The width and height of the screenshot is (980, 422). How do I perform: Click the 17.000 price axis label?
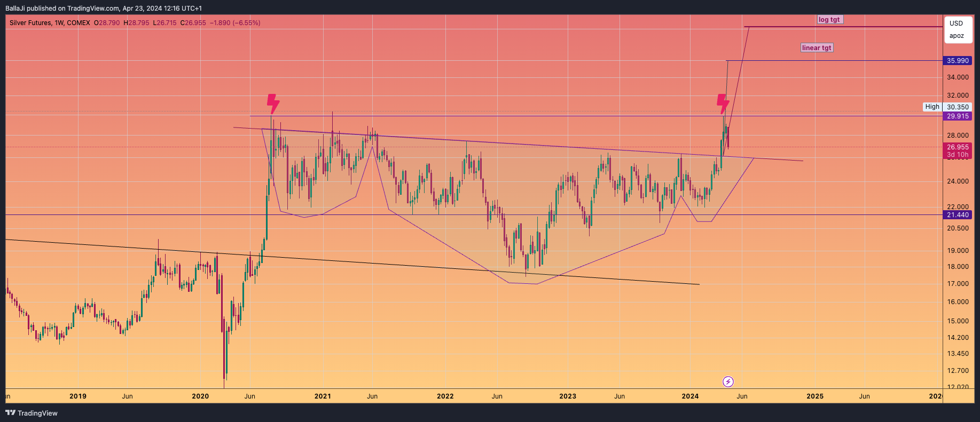point(958,284)
